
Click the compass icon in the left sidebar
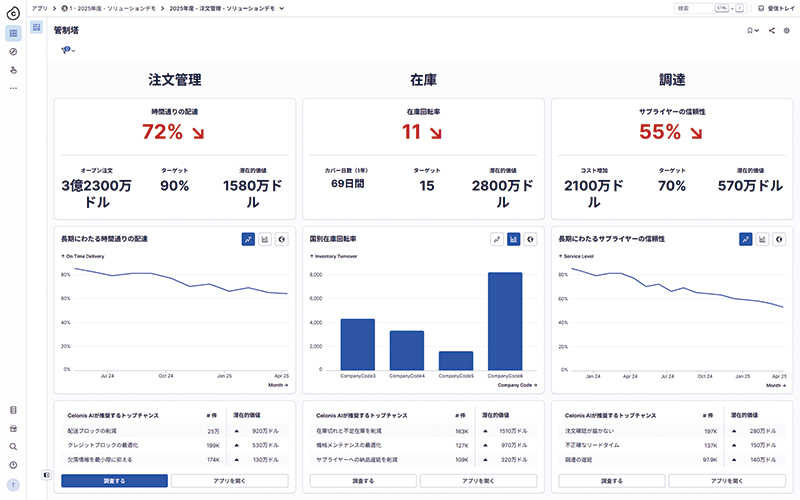click(13, 51)
